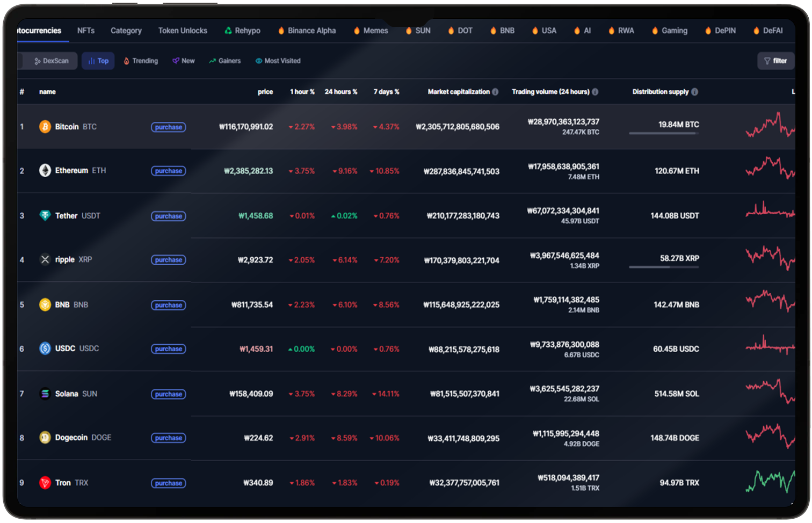
Task: Click Bitcoin supply progress bar
Action: [664, 133]
